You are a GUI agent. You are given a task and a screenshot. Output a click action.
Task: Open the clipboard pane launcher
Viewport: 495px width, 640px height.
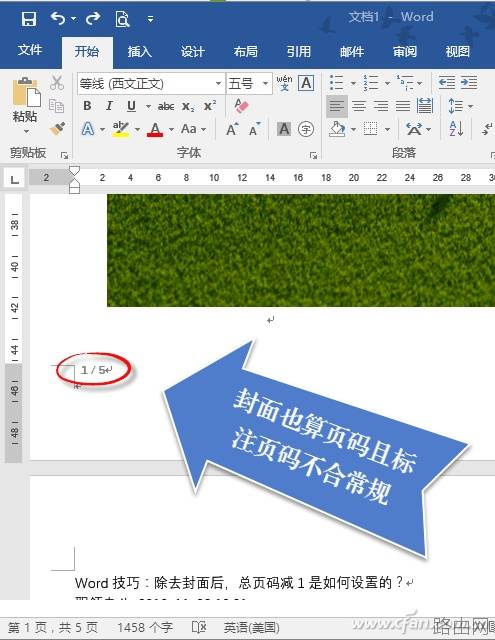64,155
